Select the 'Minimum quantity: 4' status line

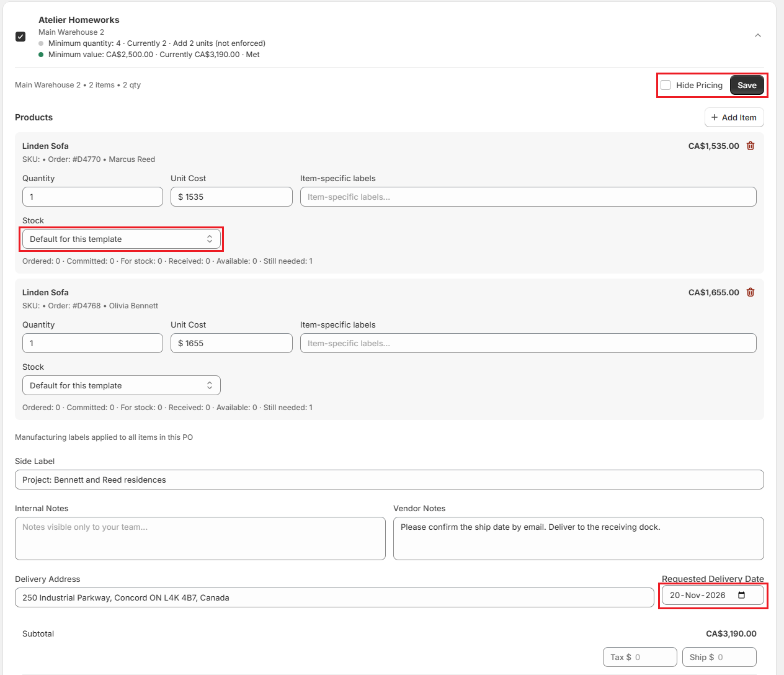click(157, 43)
